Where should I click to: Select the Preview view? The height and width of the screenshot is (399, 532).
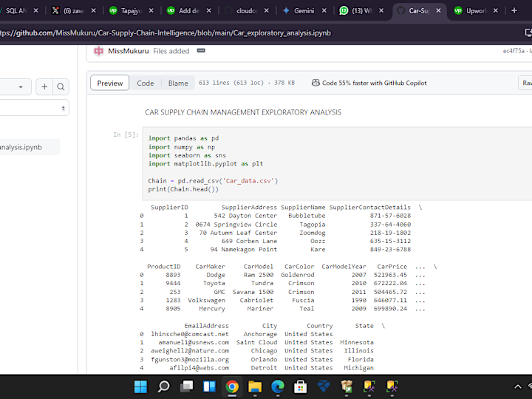tap(109, 83)
